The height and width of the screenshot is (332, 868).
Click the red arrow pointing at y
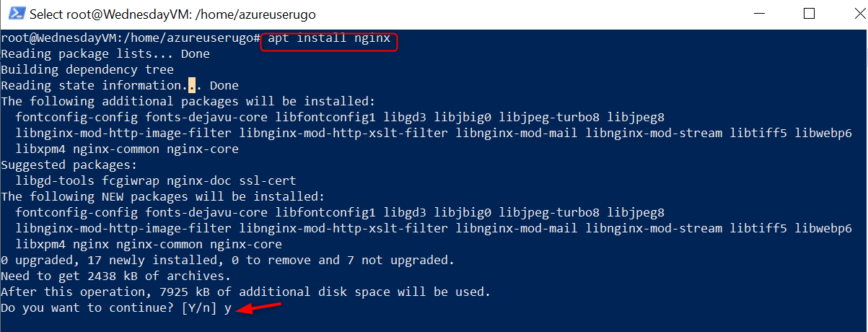[260, 308]
